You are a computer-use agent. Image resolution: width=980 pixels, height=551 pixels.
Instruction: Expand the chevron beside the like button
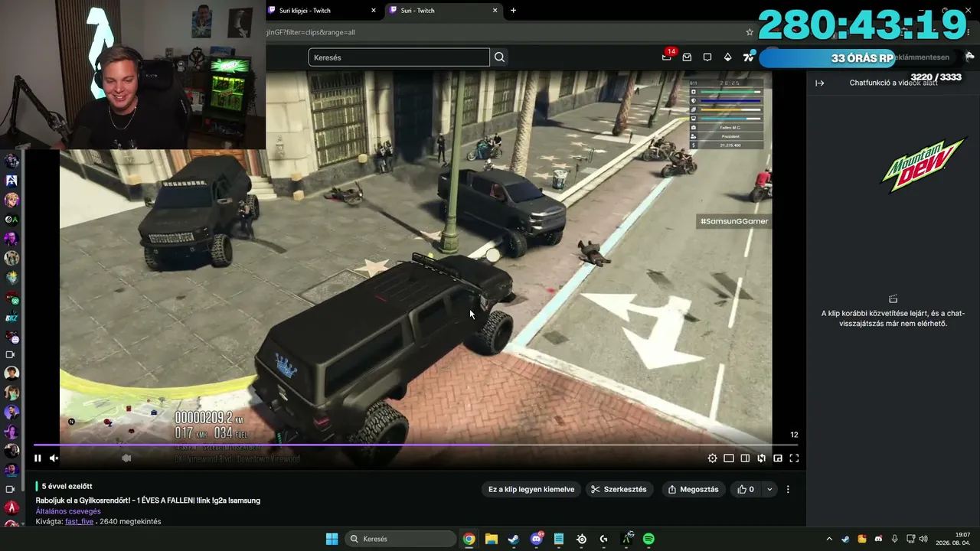click(769, 489)
